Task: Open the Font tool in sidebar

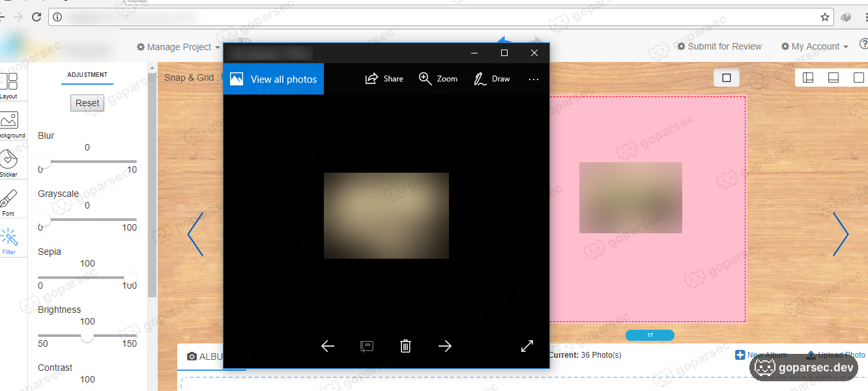Action: tap(9, 203)
